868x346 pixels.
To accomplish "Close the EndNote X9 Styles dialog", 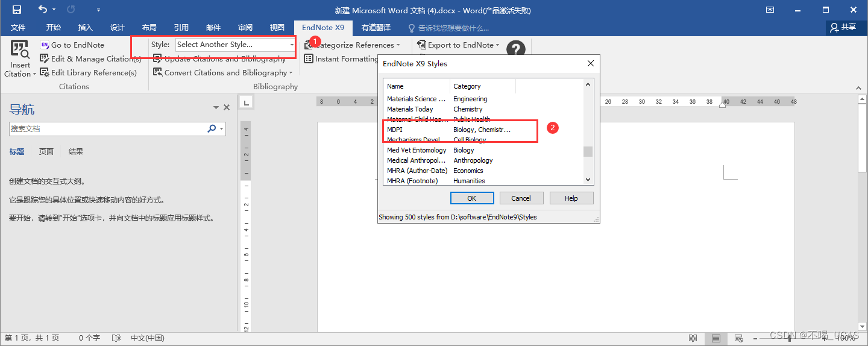I will point(590,63).
